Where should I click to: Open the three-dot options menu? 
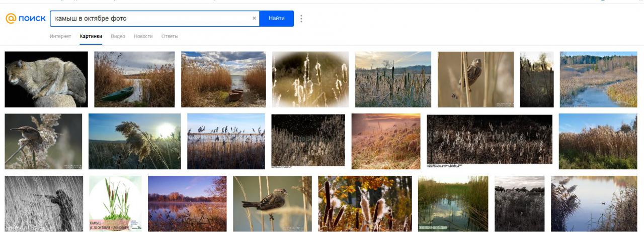tap(301, 19)
